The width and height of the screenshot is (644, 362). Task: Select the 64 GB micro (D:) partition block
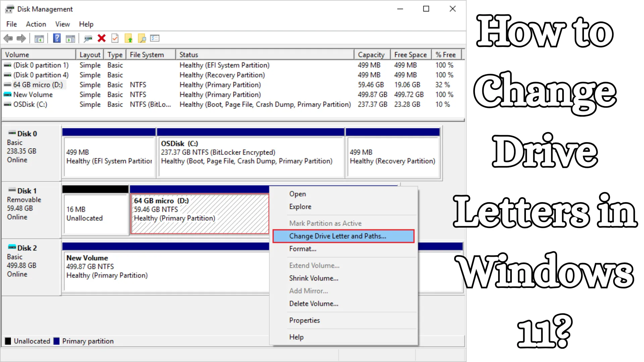[x=200, y=214]
